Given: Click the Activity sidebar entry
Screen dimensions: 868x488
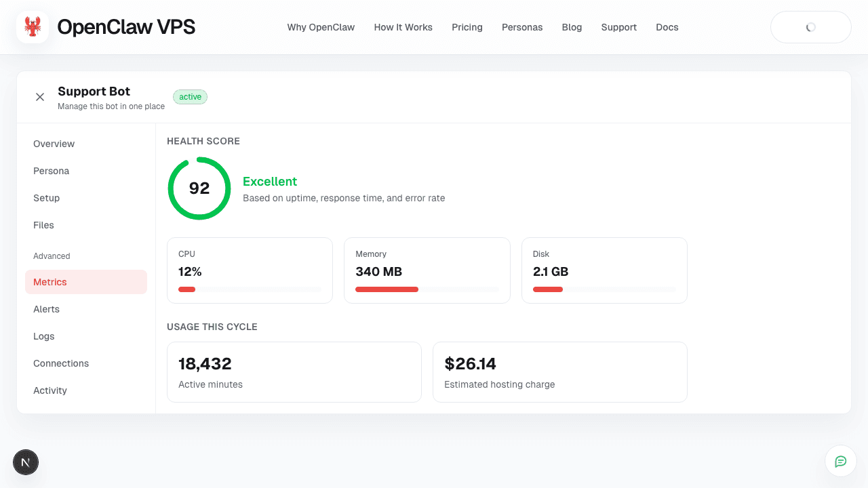Looking at the screenshot, I should point(50,390).
